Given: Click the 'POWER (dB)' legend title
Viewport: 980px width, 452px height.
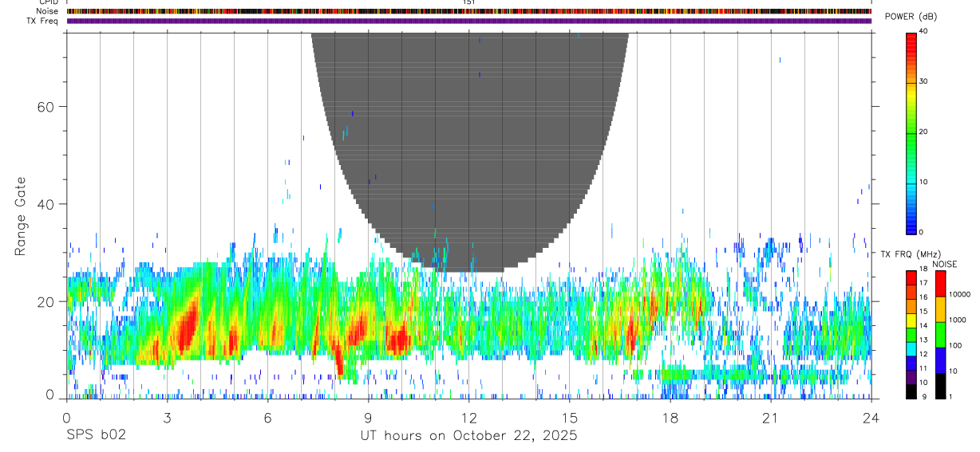Looking at the screenshot, I should click(x=910, y=17).
